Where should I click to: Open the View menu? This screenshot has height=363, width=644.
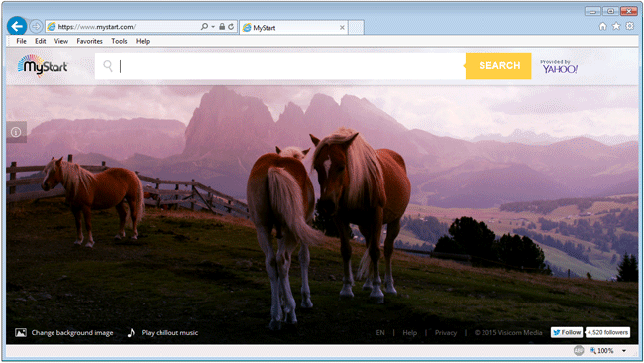pyautogui.click(x=61, y=41)
